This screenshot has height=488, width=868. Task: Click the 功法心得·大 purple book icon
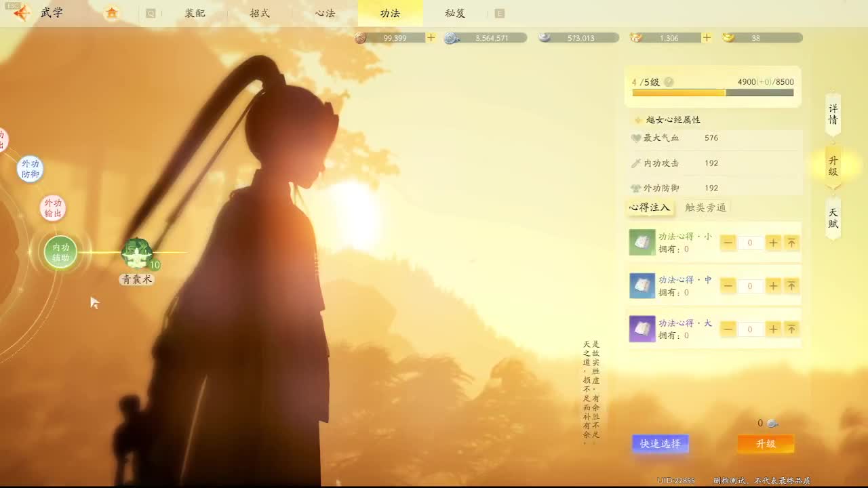pyautogui.click(x=642, y=329)
